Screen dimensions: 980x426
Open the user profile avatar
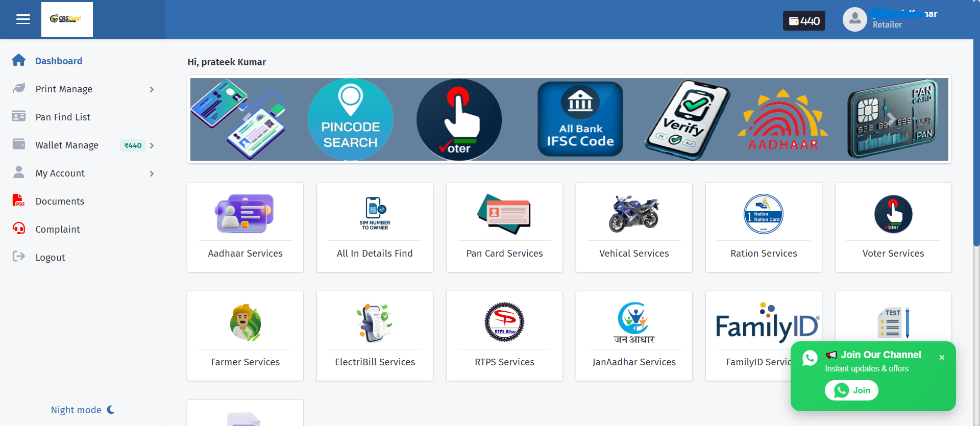(x=854, y=19)
